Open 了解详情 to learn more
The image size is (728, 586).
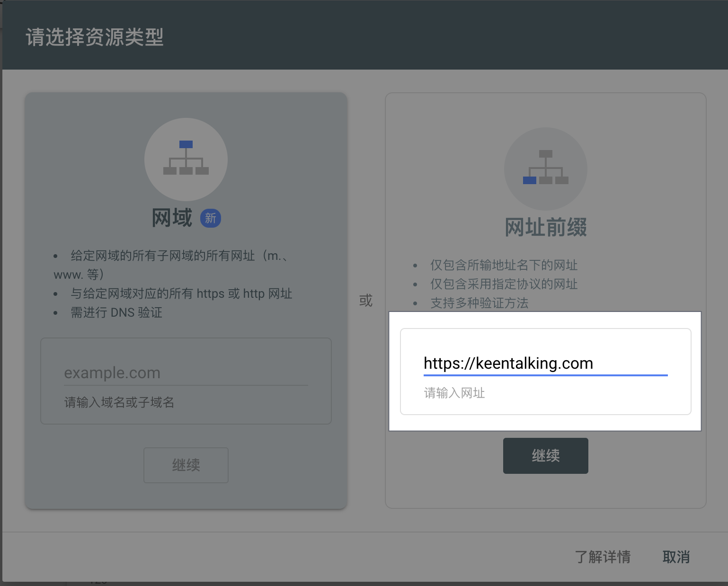click(x=603, y=557)
